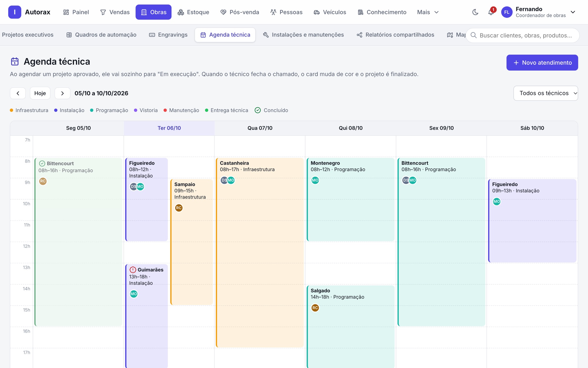Switch to Painel section
The image size is (588, 368).
click(x=76, y=12)
